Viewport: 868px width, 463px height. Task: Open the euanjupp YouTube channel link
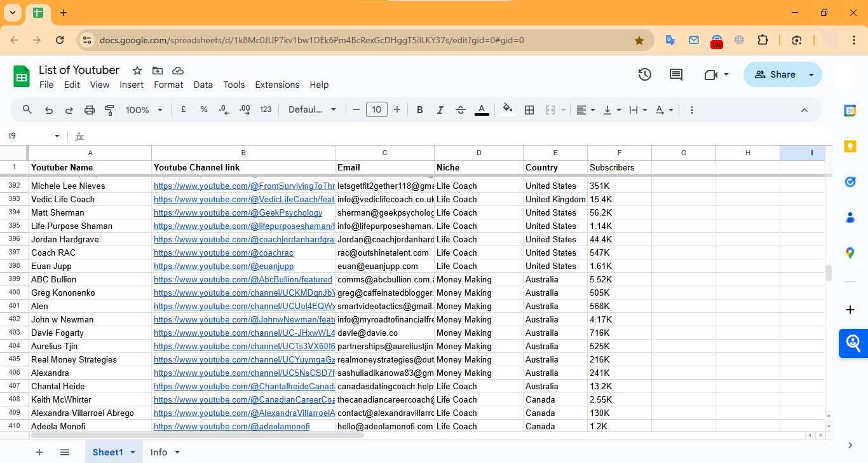click(x=223, y=266)
